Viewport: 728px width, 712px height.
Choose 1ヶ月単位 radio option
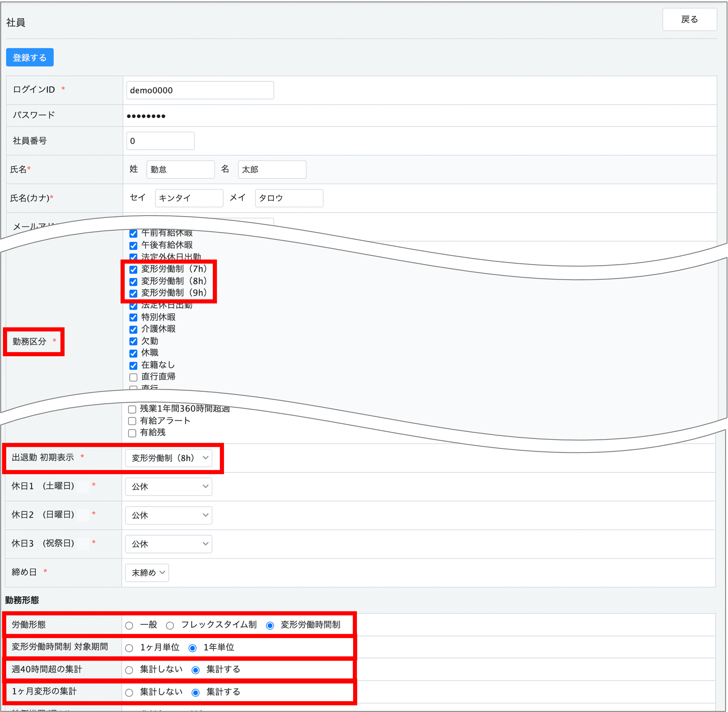coord(129,648)
